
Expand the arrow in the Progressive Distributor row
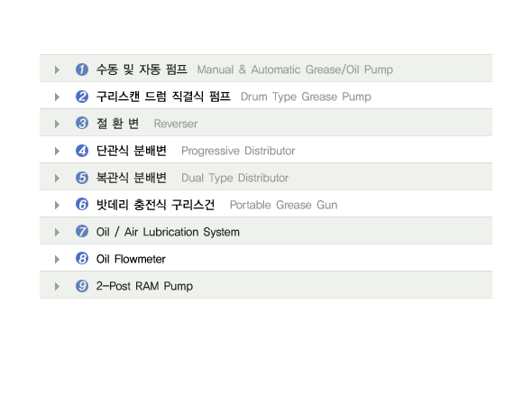57,151
